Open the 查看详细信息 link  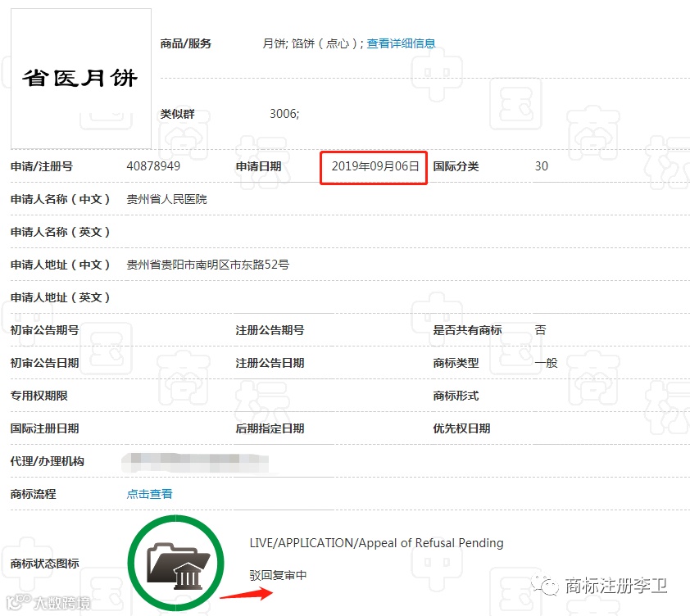401,43
